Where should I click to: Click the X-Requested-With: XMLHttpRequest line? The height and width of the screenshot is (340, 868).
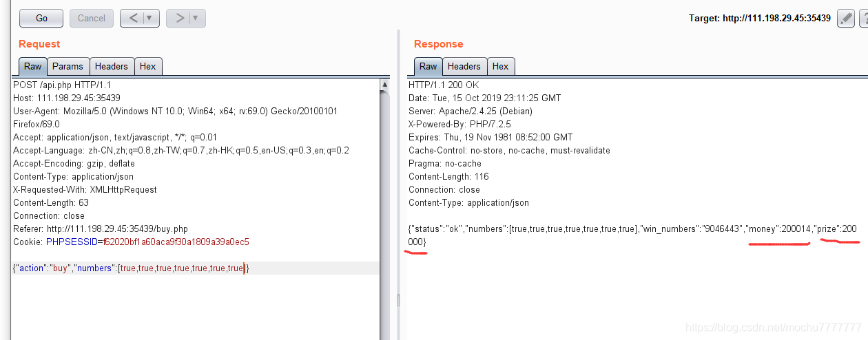coord(85,189)
